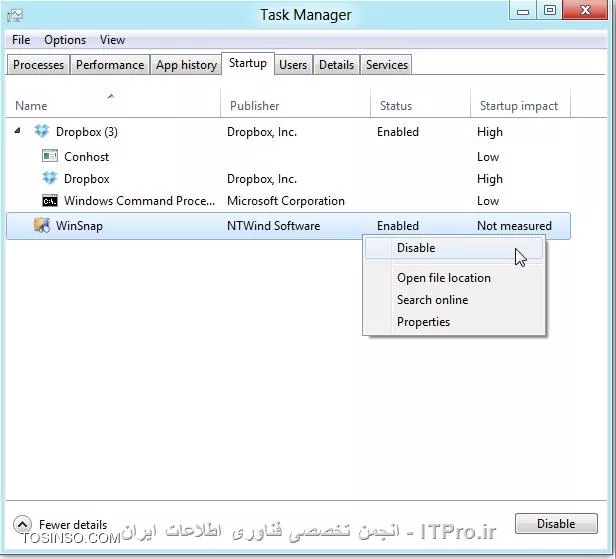Switch to the Processes tab
616x559 pixels.
point(38,64)
